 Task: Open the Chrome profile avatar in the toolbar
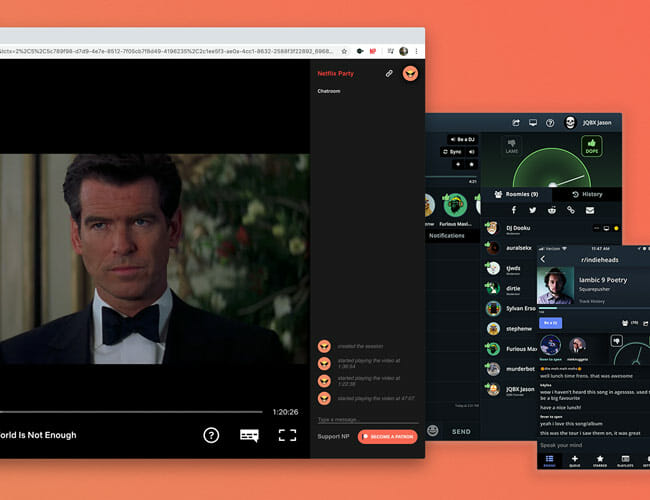pos(403,51)
